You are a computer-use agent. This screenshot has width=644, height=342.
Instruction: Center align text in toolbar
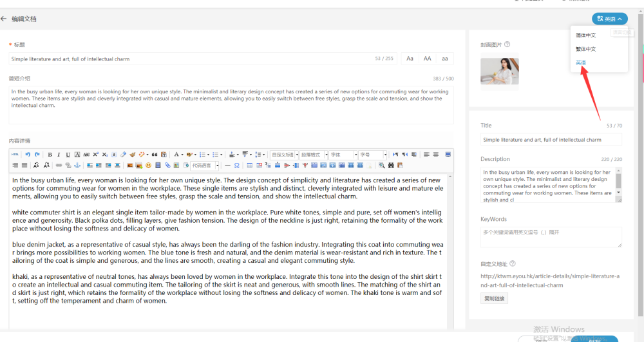tap(436, 155)
